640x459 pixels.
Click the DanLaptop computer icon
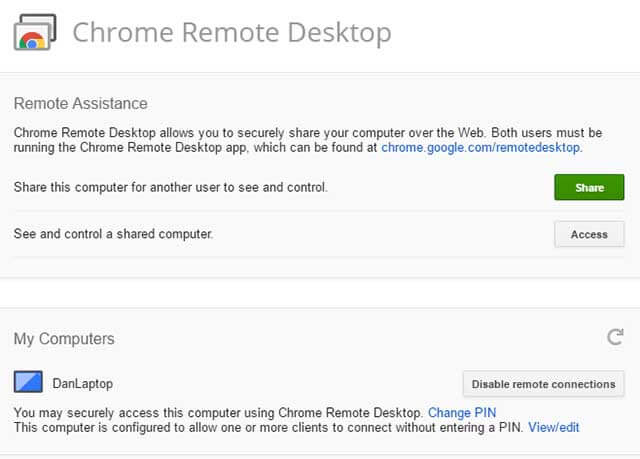click(28, 382)
